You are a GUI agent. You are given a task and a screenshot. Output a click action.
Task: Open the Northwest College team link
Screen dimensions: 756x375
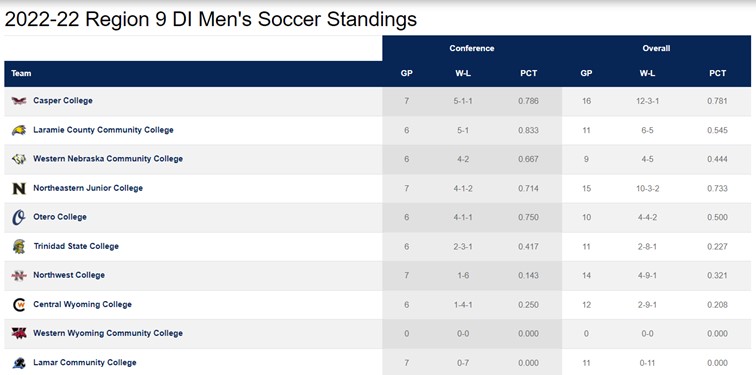coord(69,275)
